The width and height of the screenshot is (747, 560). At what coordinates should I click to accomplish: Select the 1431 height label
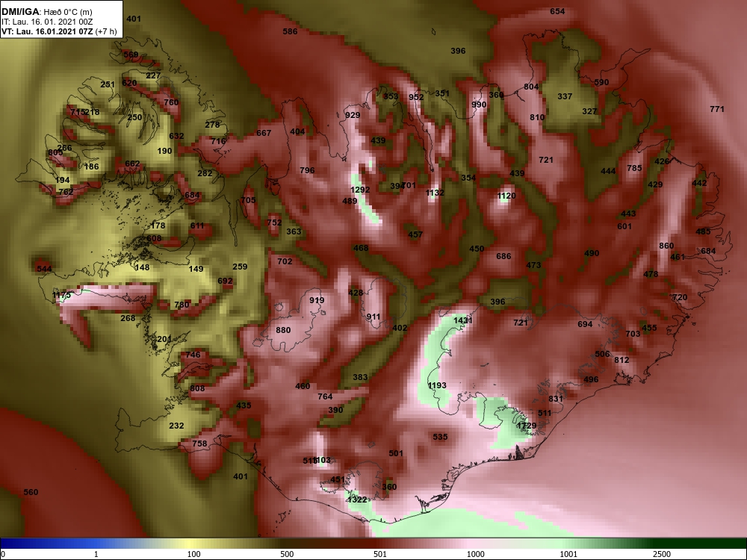462,320
